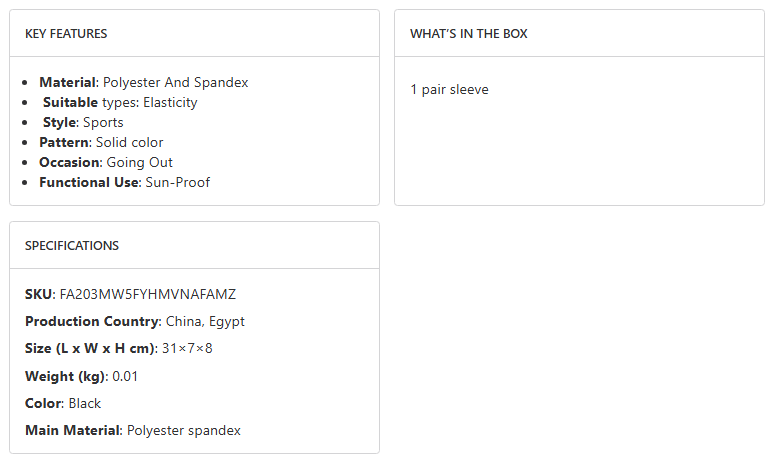The width and height of the screenshot is (775, 467).
Task: Click the bold Material label in features
Action: 67,82
